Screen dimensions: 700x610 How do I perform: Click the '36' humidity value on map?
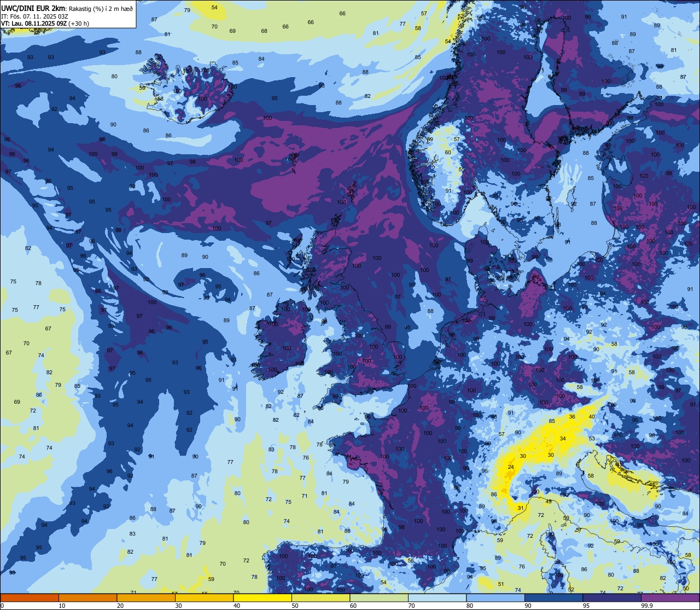[x=572, y=416]
